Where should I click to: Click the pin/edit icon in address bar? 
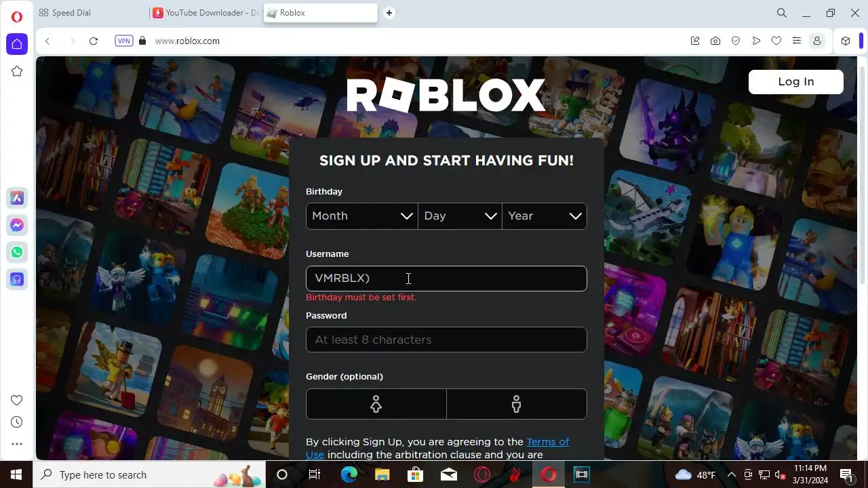coord(695,41)
